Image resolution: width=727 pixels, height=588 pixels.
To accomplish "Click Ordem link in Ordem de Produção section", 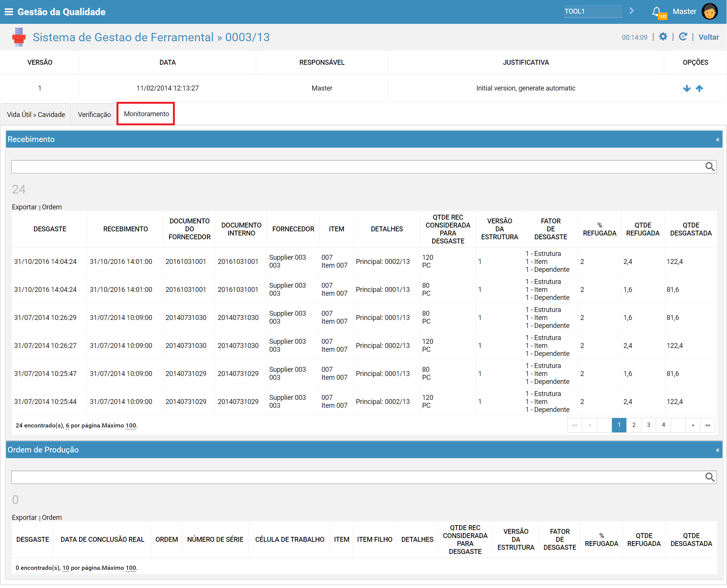I will tap(52, 518).
